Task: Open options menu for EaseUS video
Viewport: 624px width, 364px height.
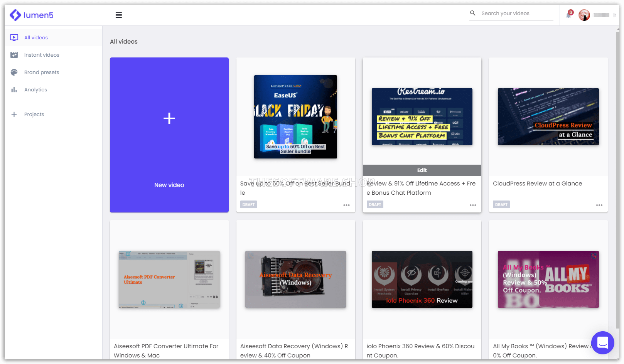Action: tap(346, 205)
